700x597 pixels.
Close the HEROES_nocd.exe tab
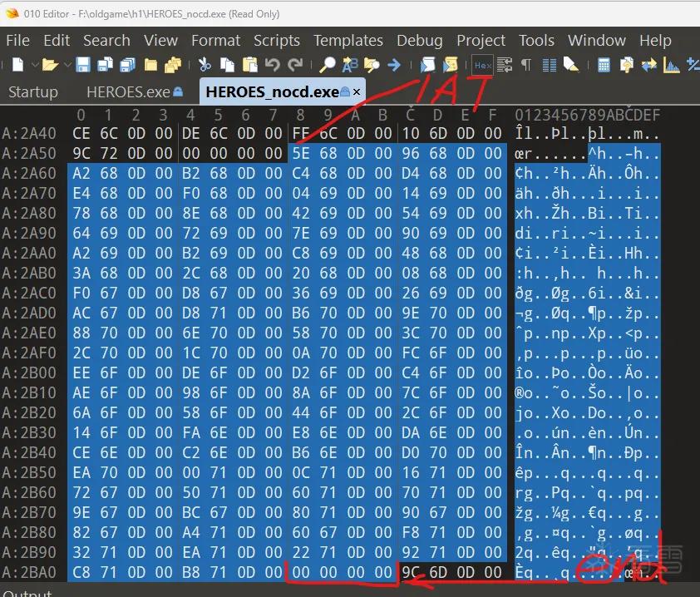pyautogui.click(x=357, y=92)
